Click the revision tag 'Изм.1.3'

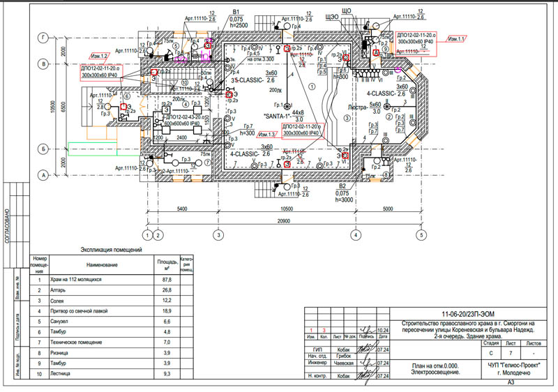[267, 135]
